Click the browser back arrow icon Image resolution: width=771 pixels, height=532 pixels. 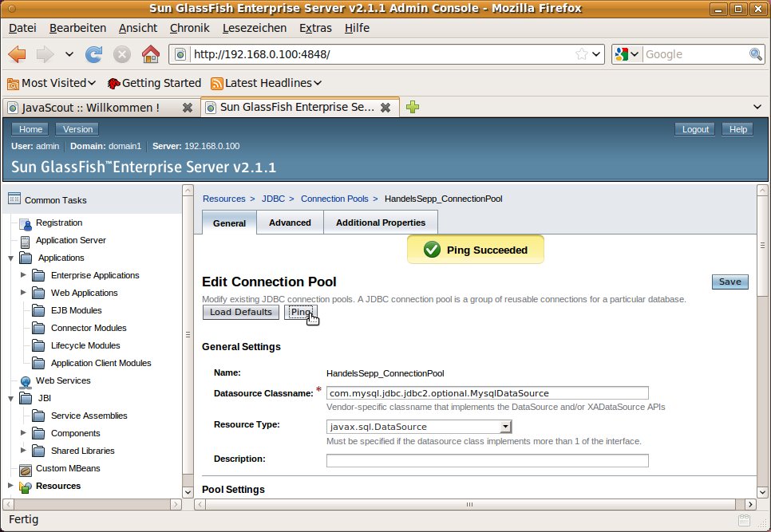point(18,54)
